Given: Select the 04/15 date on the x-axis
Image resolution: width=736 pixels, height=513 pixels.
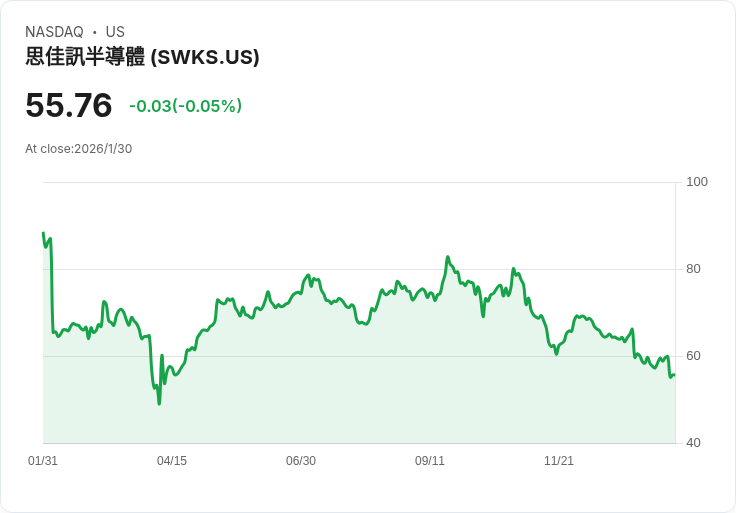Looking at the screenshot, I should tap(172, 461).
